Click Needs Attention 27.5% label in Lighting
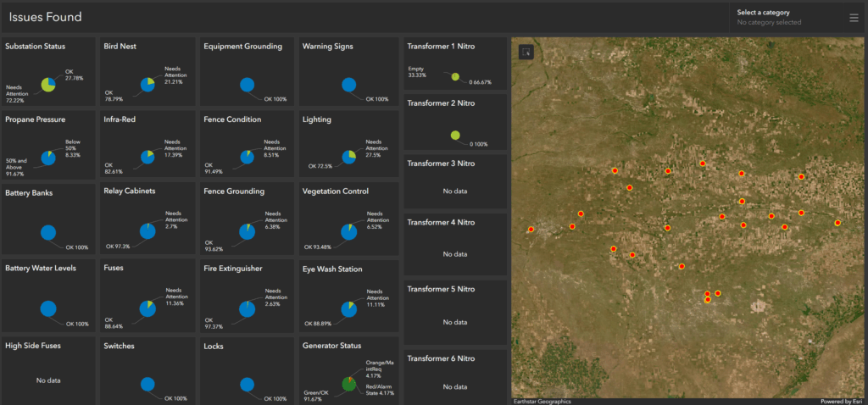The width and height of the screenshot is (868, 405). click(x=377, y=149)
